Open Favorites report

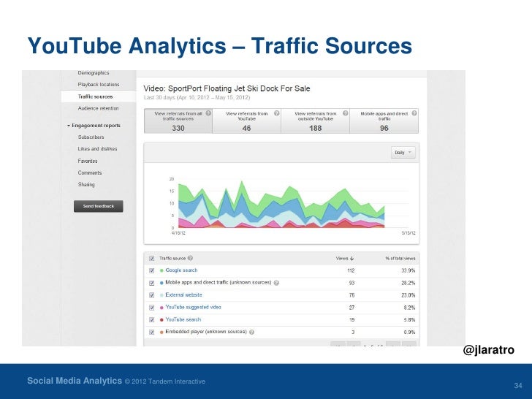[x=88, y=161]
